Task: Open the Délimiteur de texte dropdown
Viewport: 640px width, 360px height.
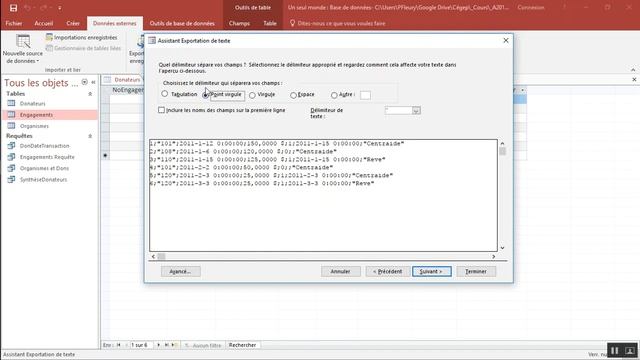Action: pyautogui.click(x=416, y=111)
